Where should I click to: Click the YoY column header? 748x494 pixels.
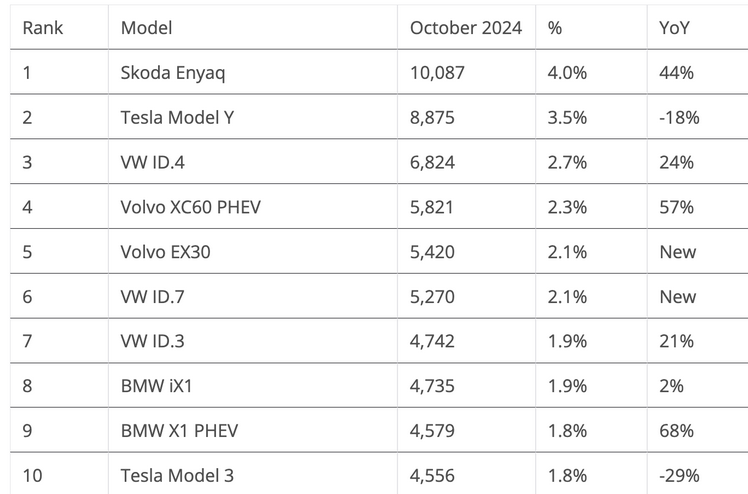(675, 27)
